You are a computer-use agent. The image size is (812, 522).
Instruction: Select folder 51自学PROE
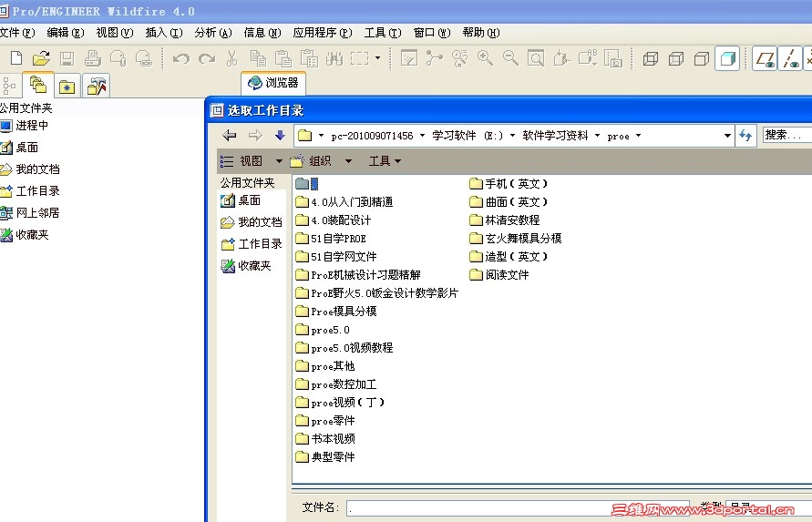pos(331,239)
